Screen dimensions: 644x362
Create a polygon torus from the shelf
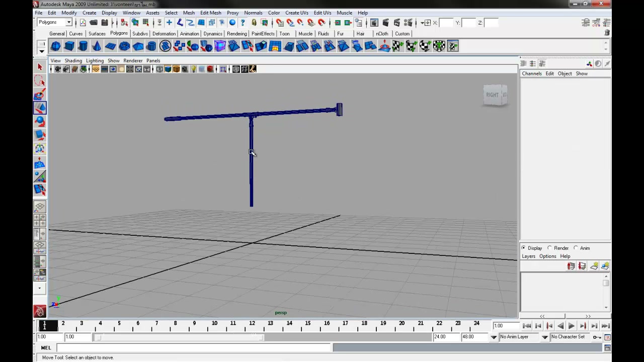coord(124,46)
